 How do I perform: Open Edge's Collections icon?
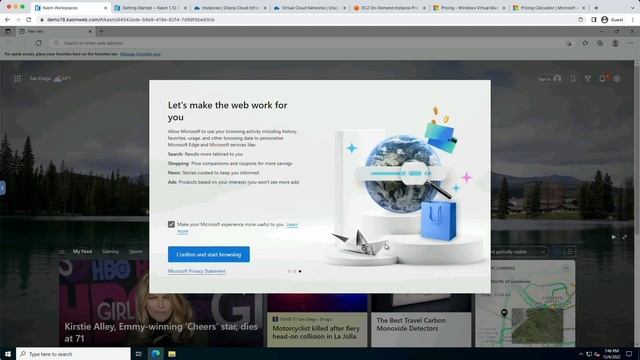tap(600, 43)
